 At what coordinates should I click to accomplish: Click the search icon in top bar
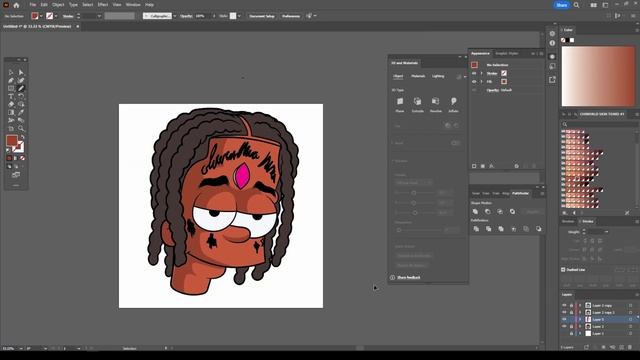tap(576, 5)
